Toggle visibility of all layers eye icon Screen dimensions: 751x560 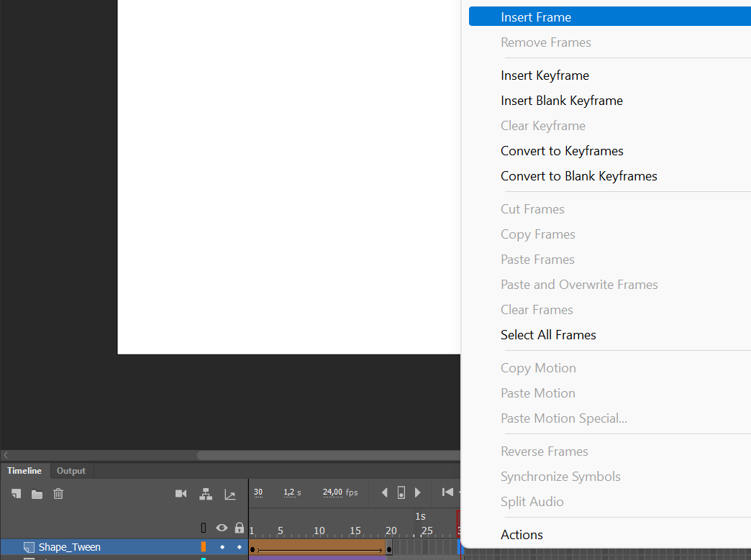coord(222,528)
